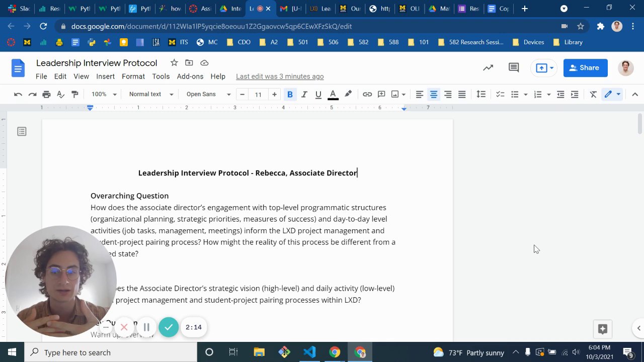Image resolution: width=644 pixels, height=362 pixels.
Task: Choose a highlight color
Action: [348, 94]
